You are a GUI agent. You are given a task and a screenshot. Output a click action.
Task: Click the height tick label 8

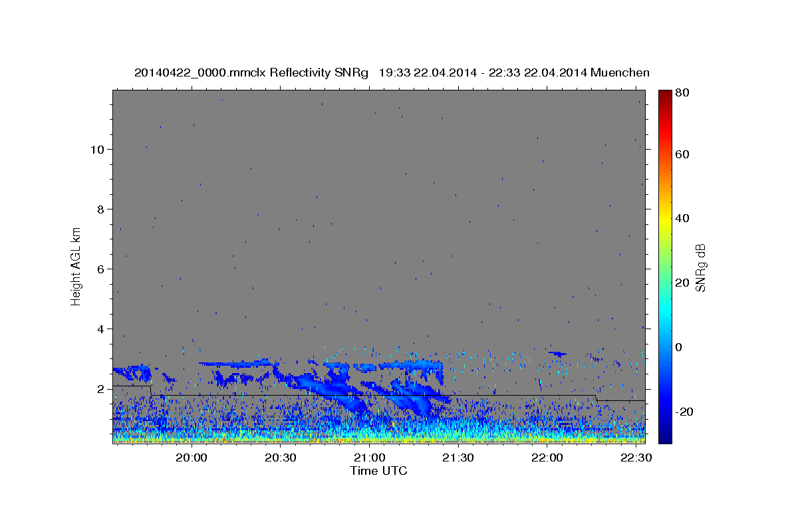[100, 209]
